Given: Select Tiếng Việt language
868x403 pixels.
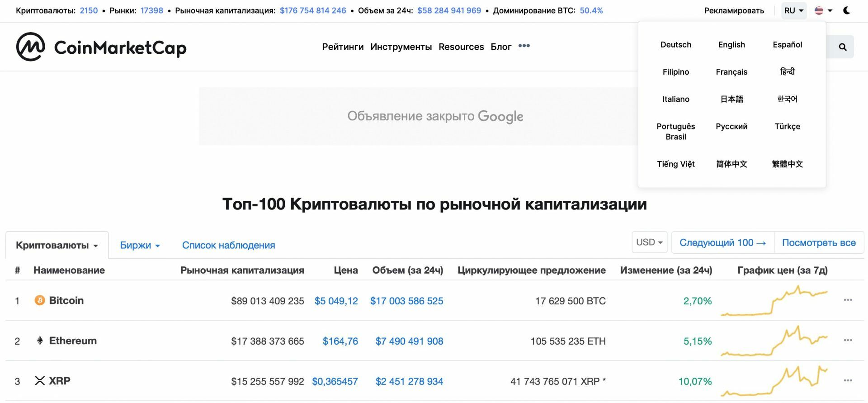Looking at the screenshot, I should click(676, 164).
